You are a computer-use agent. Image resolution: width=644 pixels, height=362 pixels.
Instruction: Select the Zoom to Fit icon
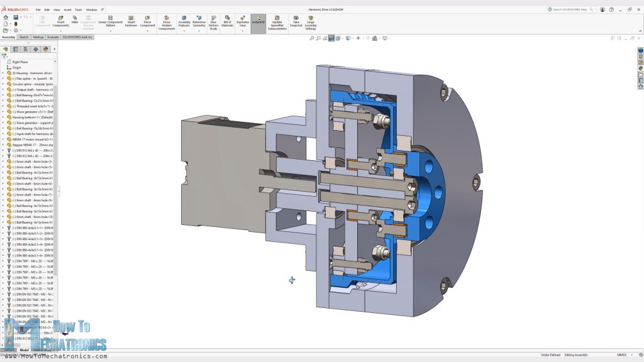pyautogui.click(x=312, y=38)
